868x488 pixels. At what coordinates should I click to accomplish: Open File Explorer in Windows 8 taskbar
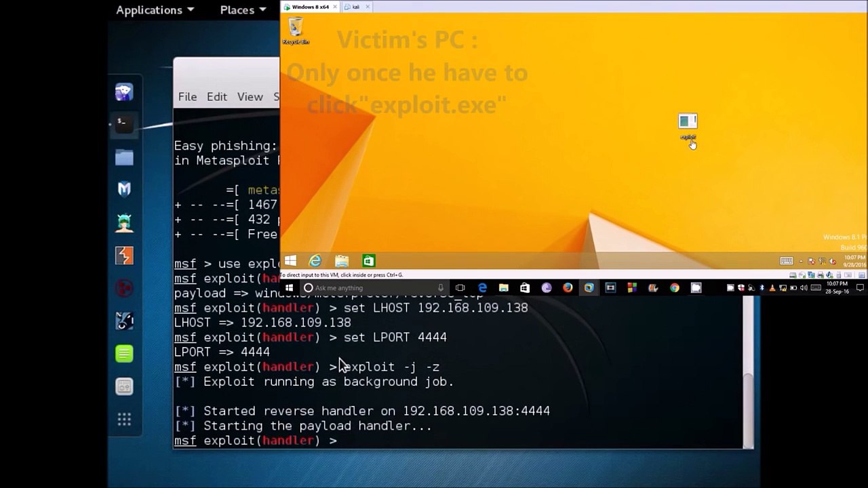click(342, 261)
